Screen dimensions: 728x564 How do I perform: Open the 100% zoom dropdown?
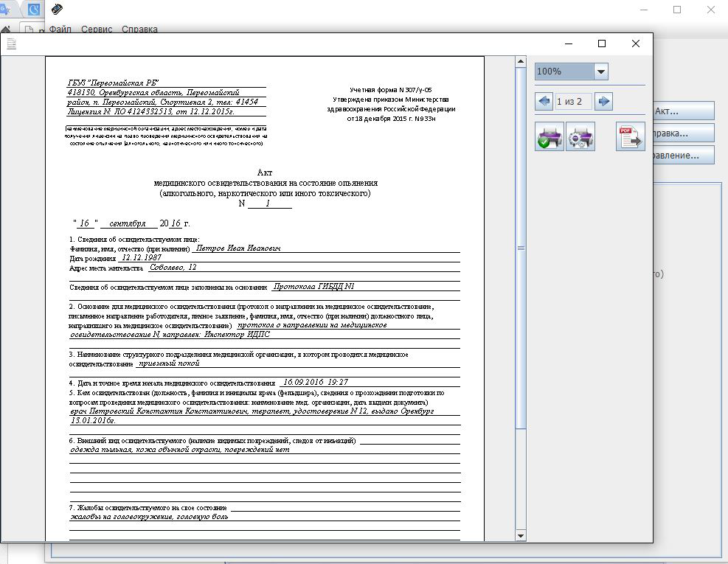[600, 72]
